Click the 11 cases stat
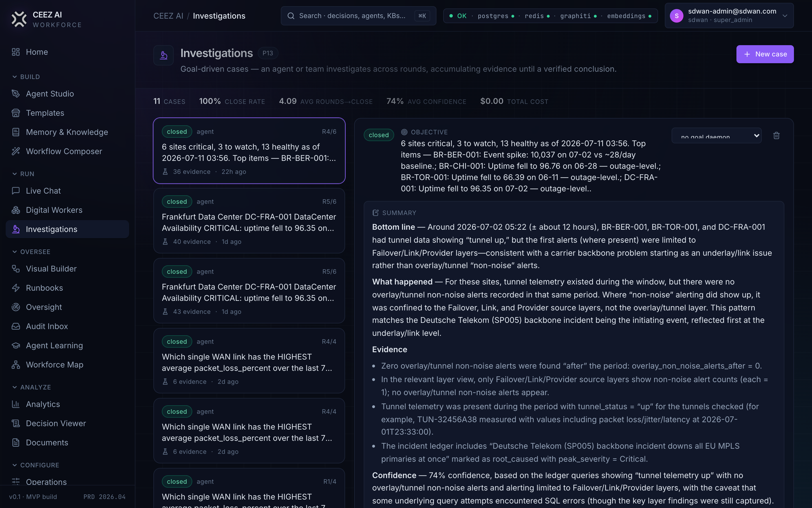Screen dimensions: 812x508 click(169, 101)
